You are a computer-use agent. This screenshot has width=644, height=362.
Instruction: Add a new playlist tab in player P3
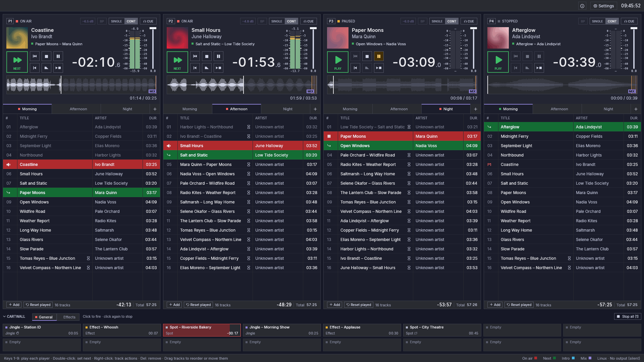click(x=476, y=109)
